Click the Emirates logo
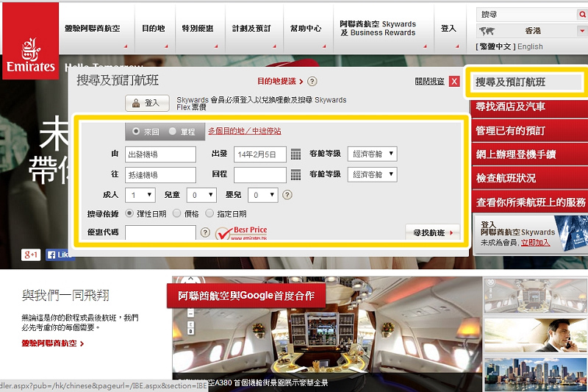This screenshot has height=392, width=588. tap(30, 41)
